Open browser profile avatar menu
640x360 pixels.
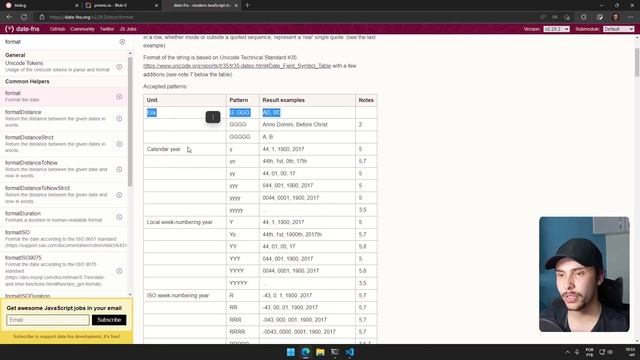click(x=616, y=17)
